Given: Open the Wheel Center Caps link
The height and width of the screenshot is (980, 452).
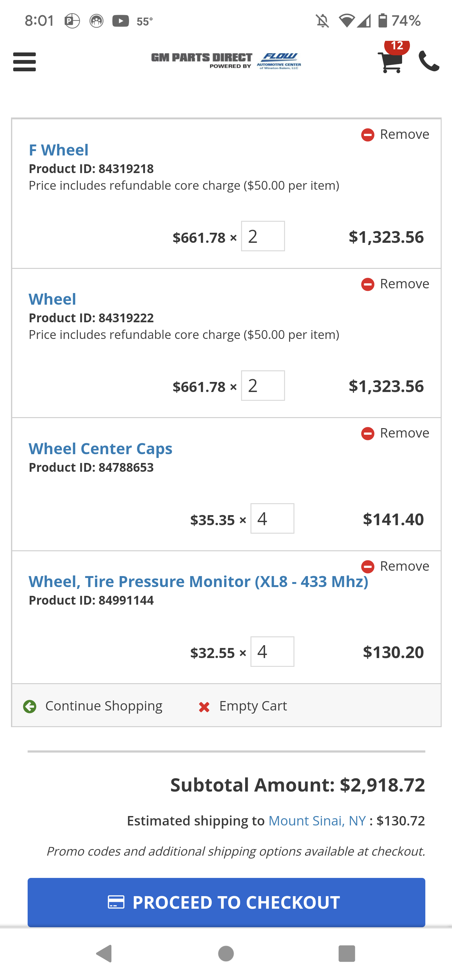Looking at the screenshot, I should tap(100, 449).
